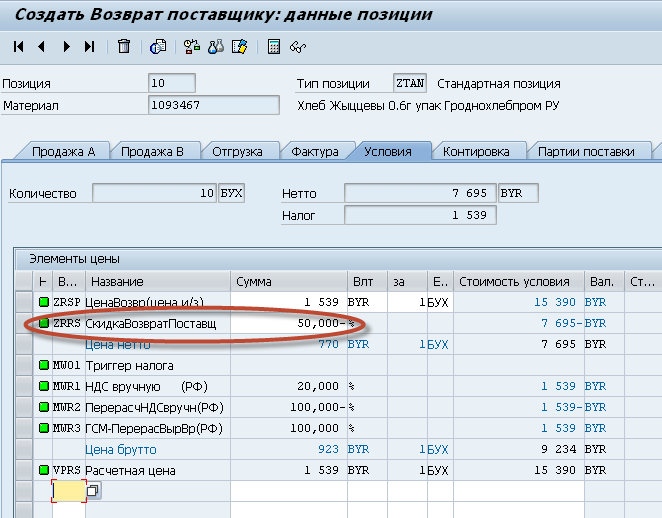Click the Цена брутто label
The image size is (662, 518).
click(x=121, y=450)
